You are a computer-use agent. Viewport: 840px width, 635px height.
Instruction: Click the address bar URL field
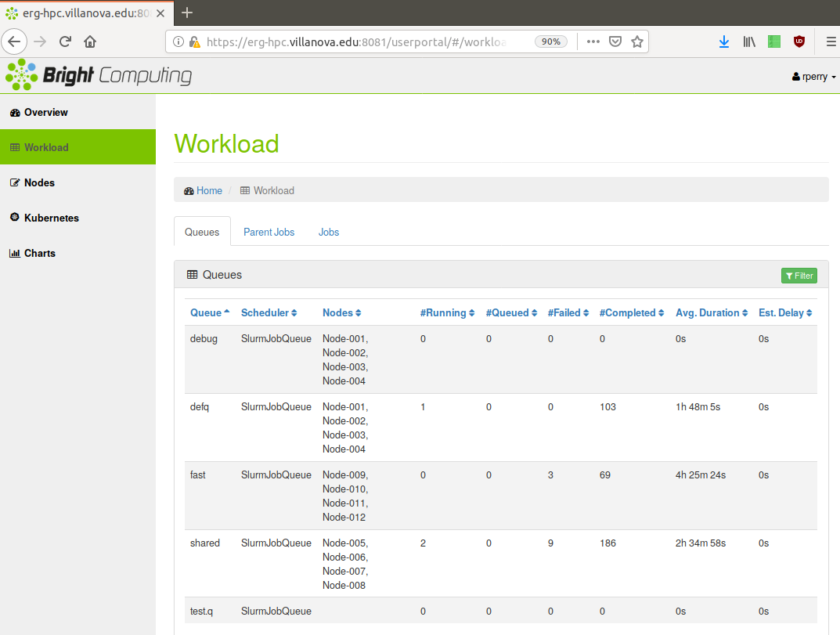coord(356,41)
